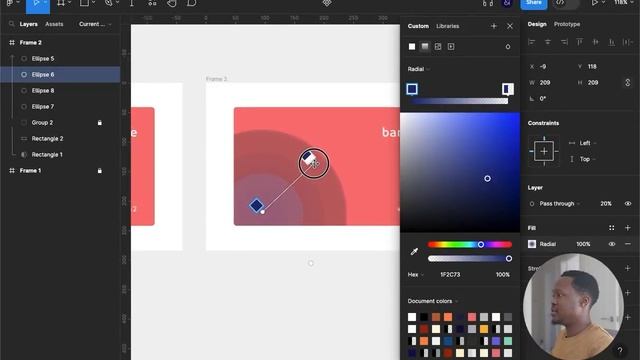Unlock the Frame 1 layer lock
Image resolution: width=640 pixels, height=360 pixels.
100,171
